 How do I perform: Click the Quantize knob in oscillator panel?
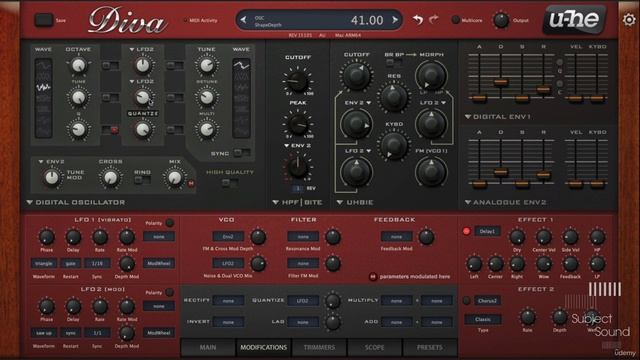(142, 129)
